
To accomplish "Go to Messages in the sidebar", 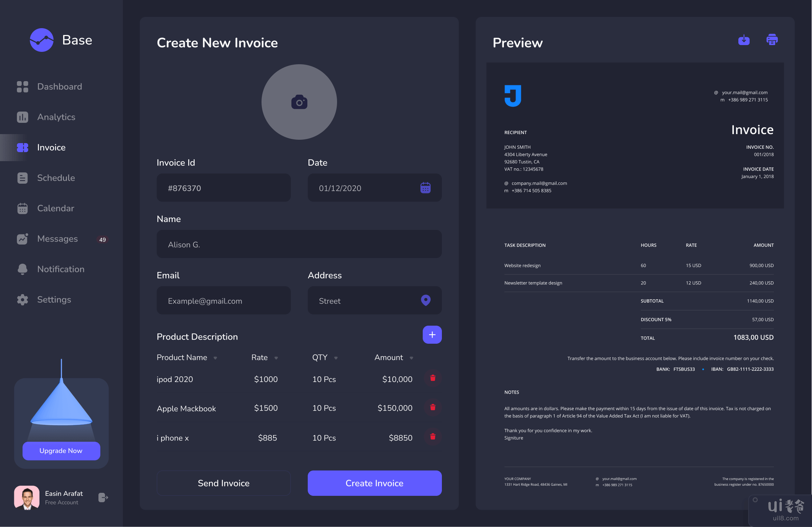I will tap(57, 239).
